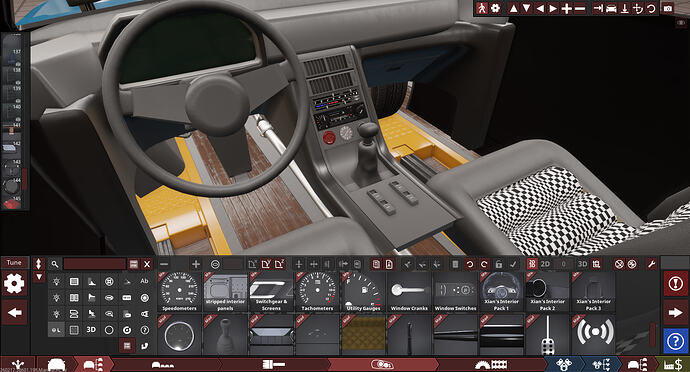The image size is (690, 372).
Task: Toggle the eye visibility icon below camera
Action: coord(681,22)
